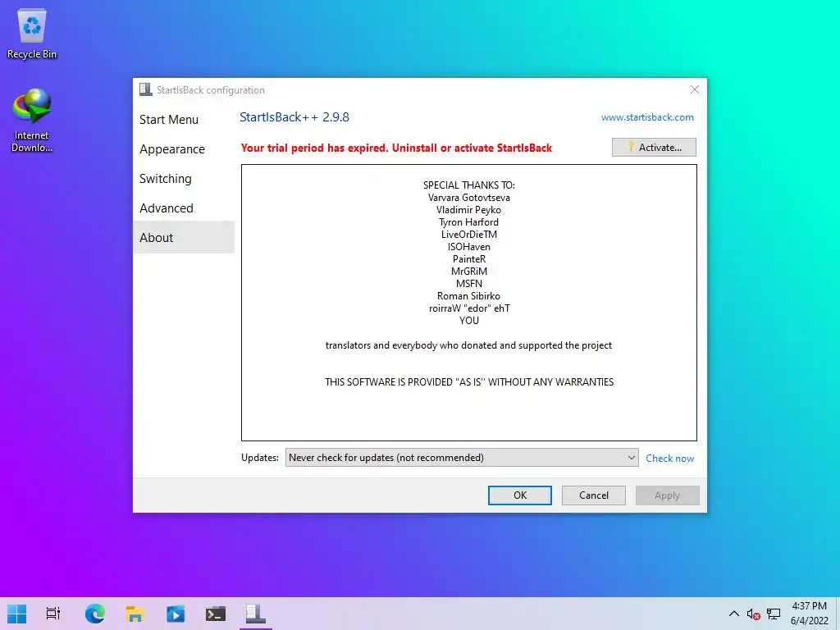Open the media player taskbar icon
Viewport: 840px width, 630px height.
176,614
